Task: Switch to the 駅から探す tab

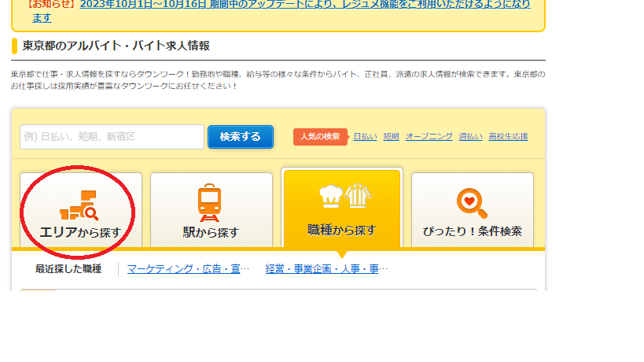Action: [x=211, y=232]
